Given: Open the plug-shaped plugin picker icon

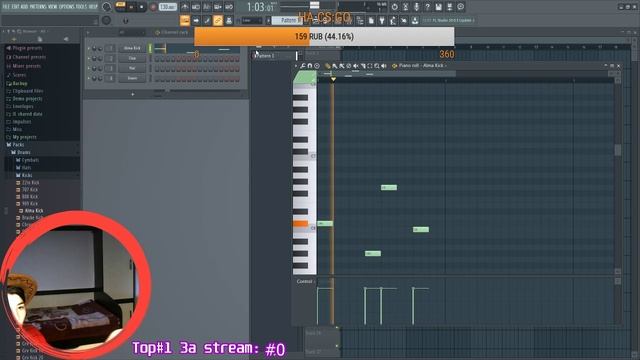Looking at the screenshot, I should (382, 20).
